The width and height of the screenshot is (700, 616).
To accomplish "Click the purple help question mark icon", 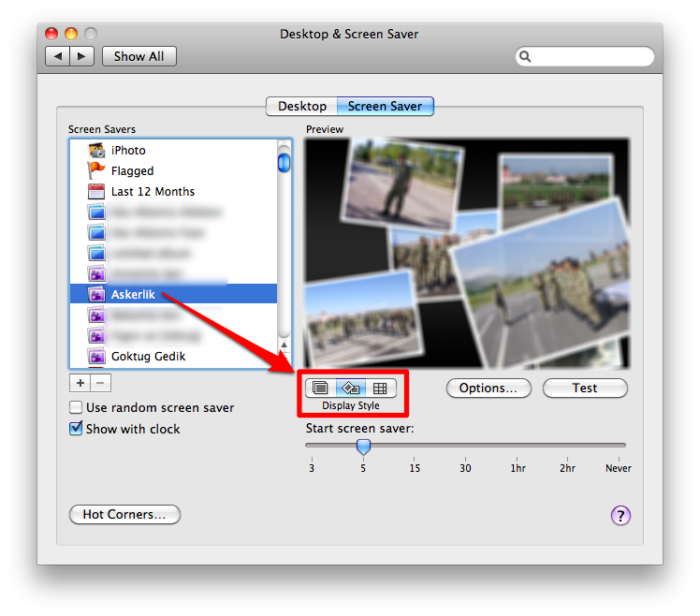I will (620, 515).
